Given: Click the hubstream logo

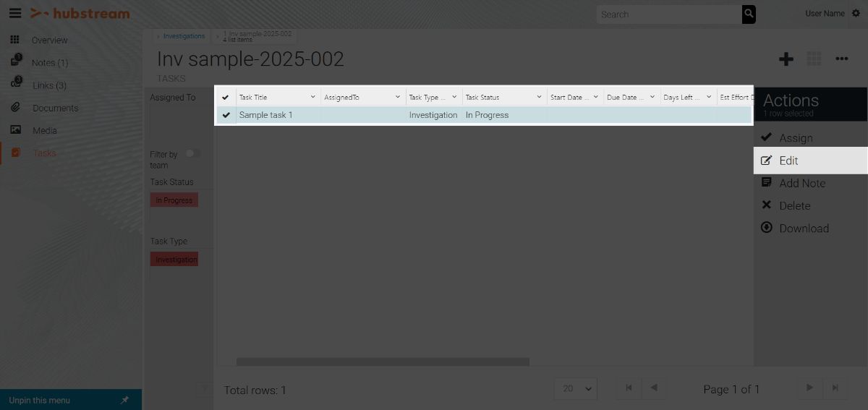Looking at the screenshot, I should point(80,13).
